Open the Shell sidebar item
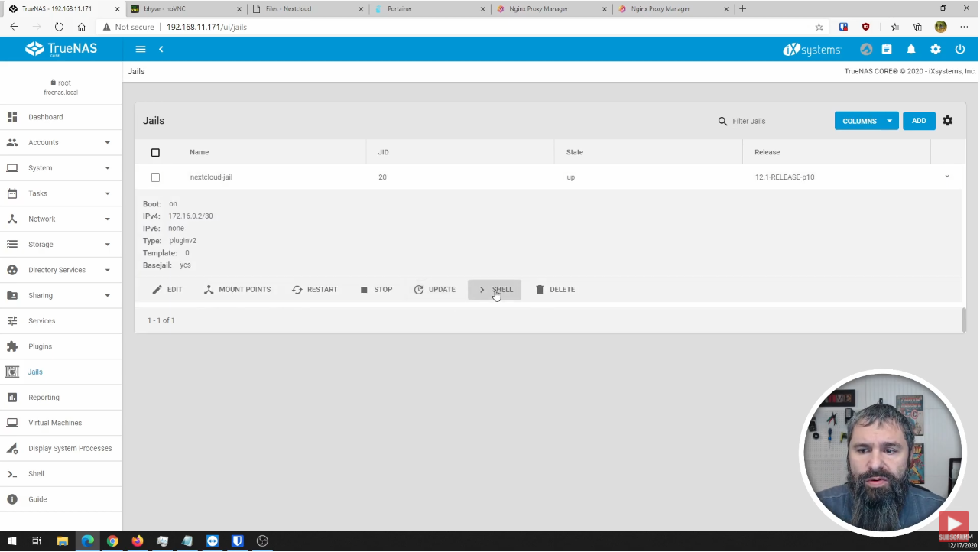This screenshot has width=980, height=552. [61, 474]
